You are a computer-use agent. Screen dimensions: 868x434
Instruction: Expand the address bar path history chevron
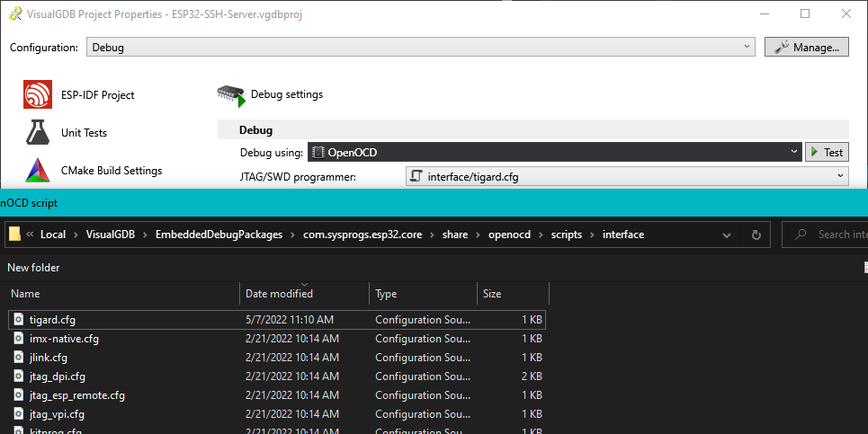pyautogui.click(x=727, y=235)
